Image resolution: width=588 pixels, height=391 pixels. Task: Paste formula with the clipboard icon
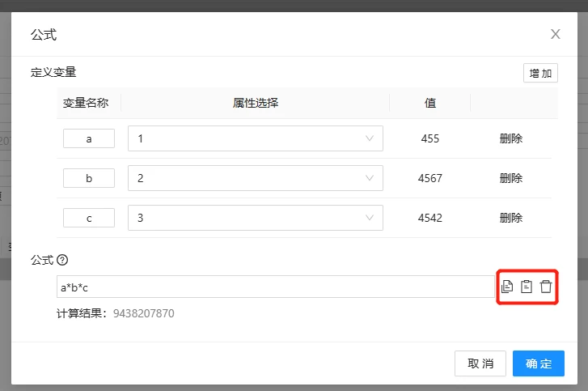(x=527, y=287)
